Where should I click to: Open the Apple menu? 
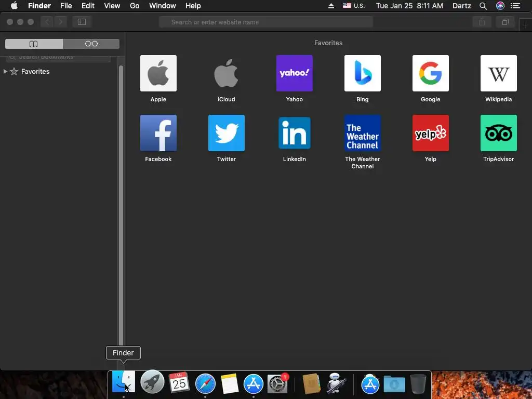tap(14, 6)
